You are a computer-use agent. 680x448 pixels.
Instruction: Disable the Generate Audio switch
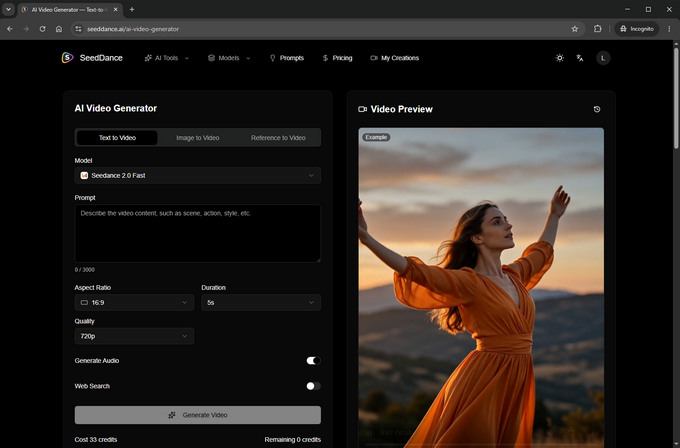coord(314,360)
